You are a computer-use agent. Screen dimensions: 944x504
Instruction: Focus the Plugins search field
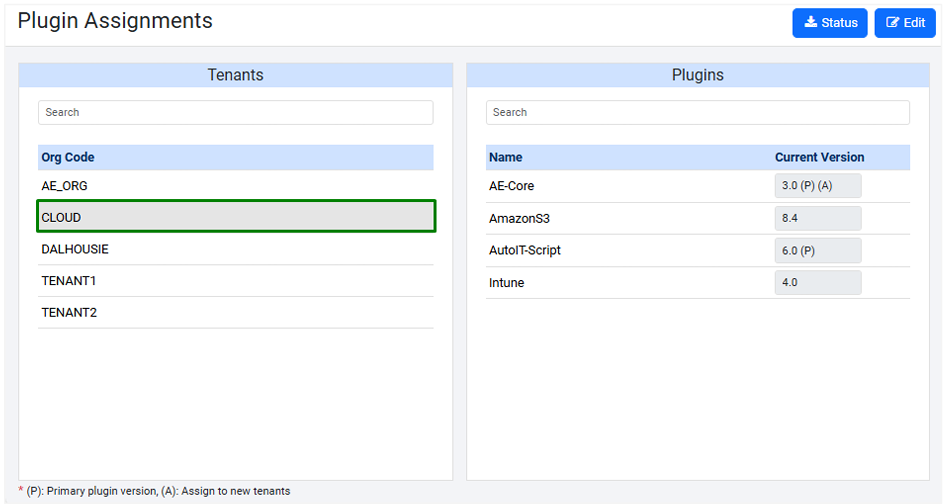click(698, 113)
